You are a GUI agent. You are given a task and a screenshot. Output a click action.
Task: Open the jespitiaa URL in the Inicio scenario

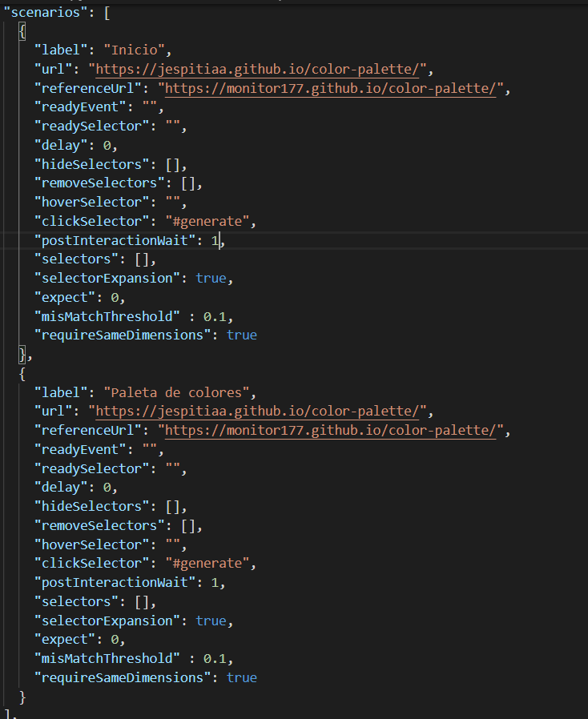(257, 69)
